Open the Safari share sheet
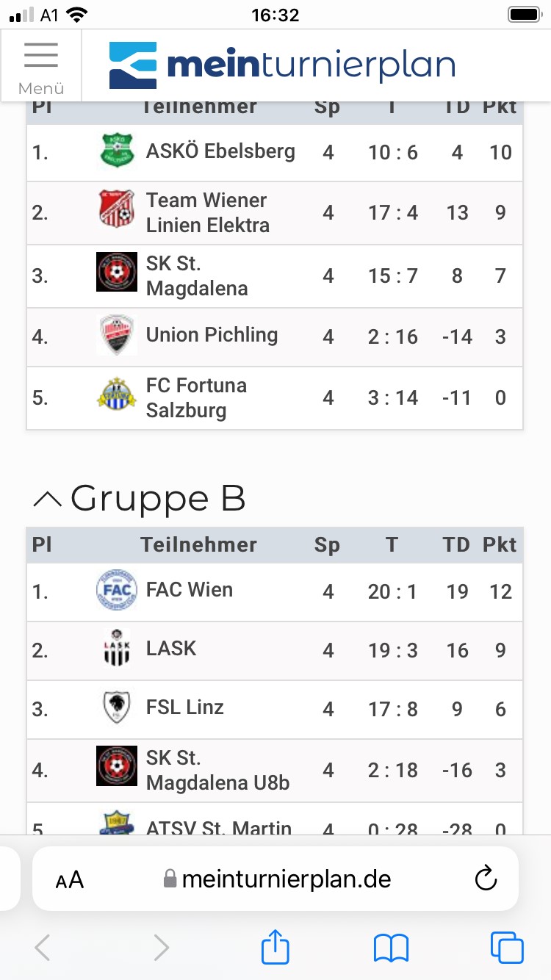Viewport: 551px width, 980px height. tap(275, 946)
